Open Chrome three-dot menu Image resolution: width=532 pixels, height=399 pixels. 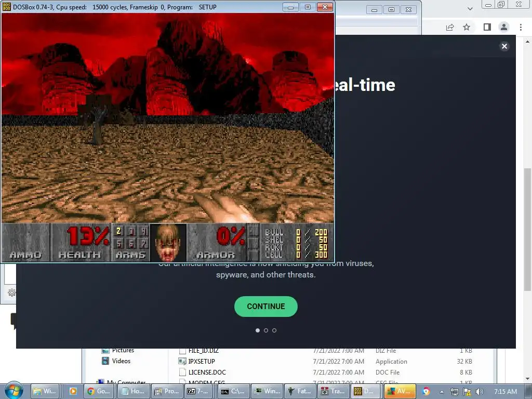click(x=521, y=27)
